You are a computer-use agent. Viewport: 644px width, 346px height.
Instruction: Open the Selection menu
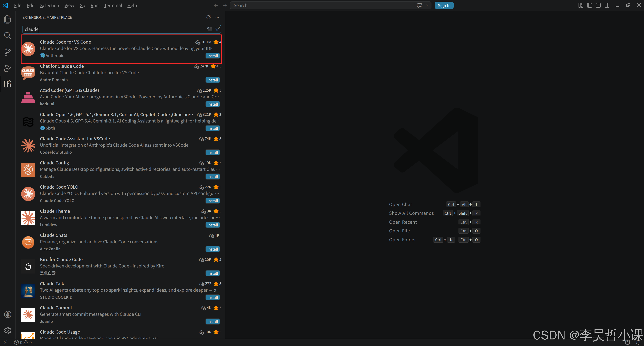point(50,6)
